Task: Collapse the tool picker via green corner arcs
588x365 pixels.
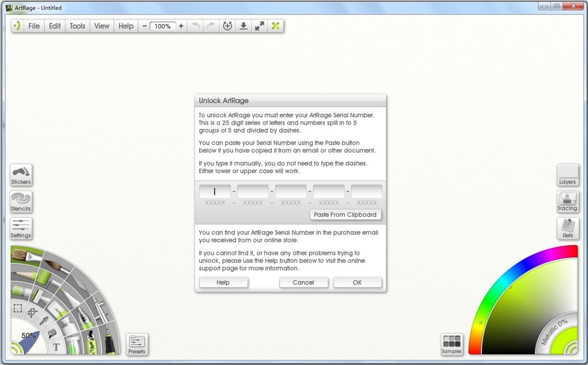Action: click(17, 348)
